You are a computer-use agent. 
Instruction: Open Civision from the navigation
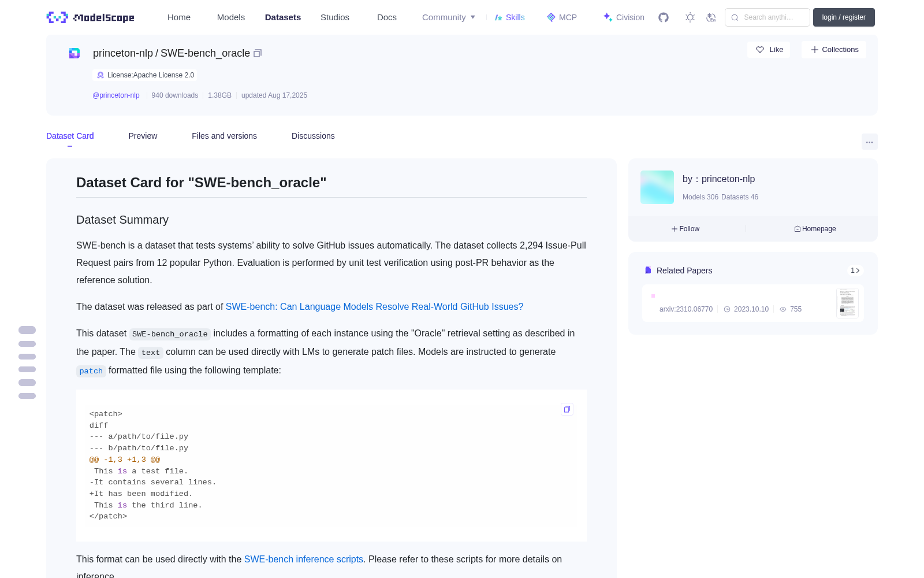tap(624, 17)
